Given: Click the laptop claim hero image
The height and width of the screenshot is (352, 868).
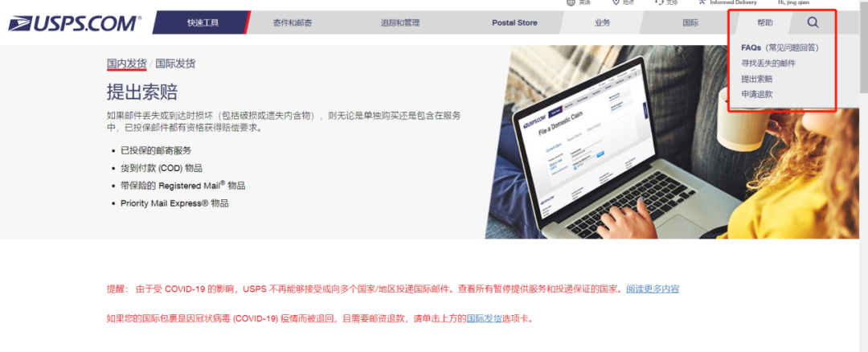Looking at the screenshot, I should point(672,141).
